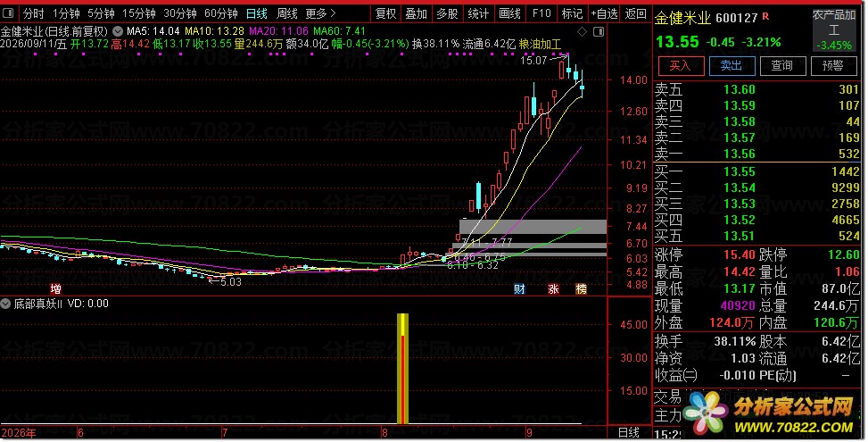Switch to 日线 daily chart tab
The image size is (868, 442).
click(x=257, y=13)
